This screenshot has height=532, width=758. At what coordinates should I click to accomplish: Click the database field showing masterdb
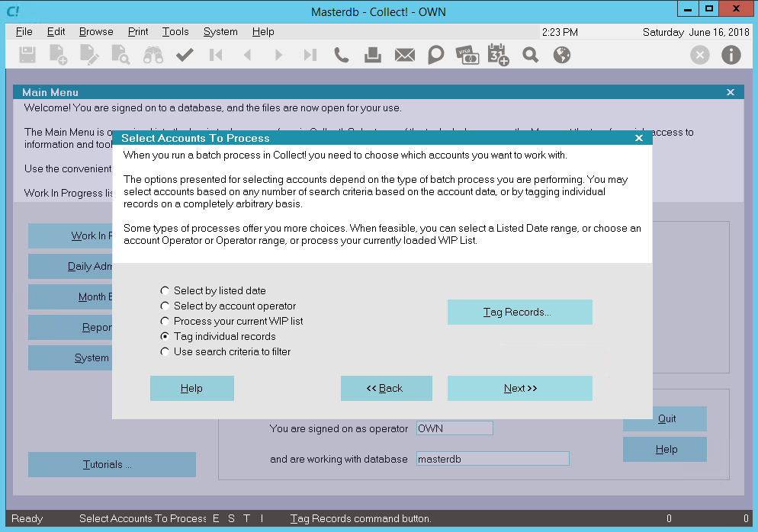point(493,459)
